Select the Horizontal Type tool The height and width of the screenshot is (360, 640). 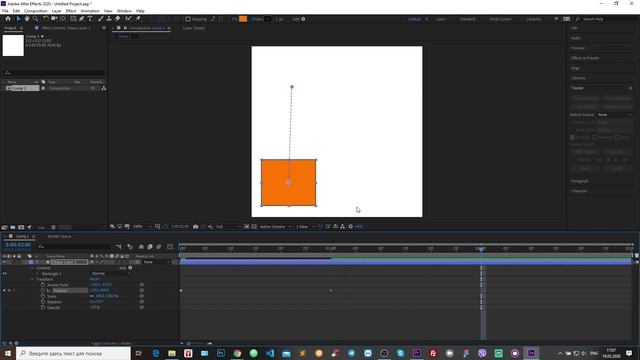[x=90, y=19]
